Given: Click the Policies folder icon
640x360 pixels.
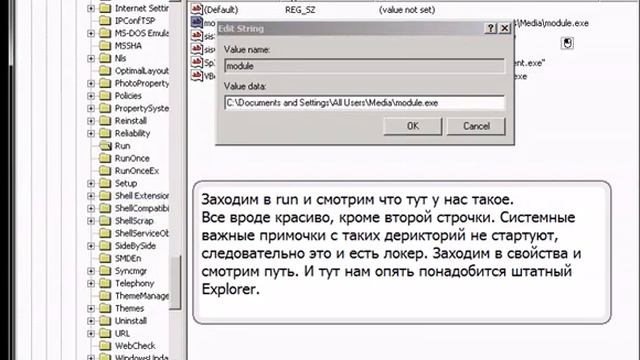Looking at the screenshot, I should [x=105, y=96].
